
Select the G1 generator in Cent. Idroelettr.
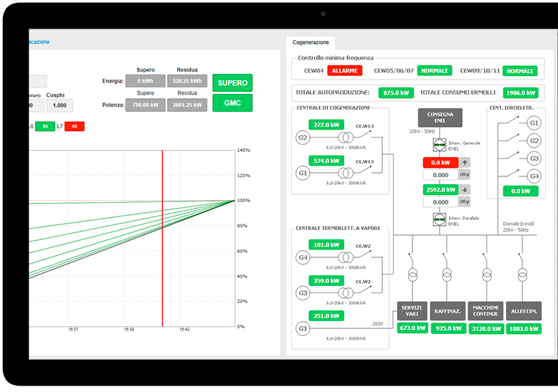534,123
